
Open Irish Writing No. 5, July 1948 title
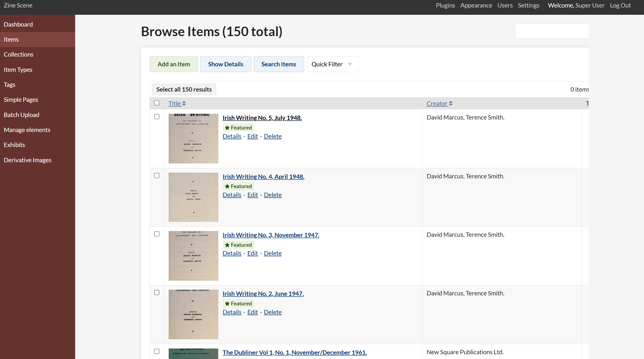click(262, 118)
